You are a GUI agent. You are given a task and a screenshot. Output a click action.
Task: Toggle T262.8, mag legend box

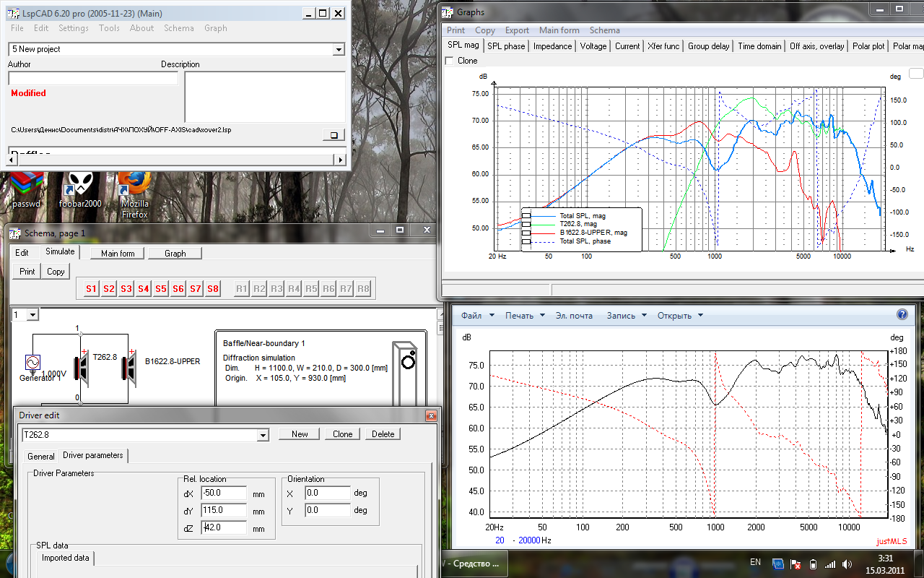pyautogui.click(x=526, y=224)
